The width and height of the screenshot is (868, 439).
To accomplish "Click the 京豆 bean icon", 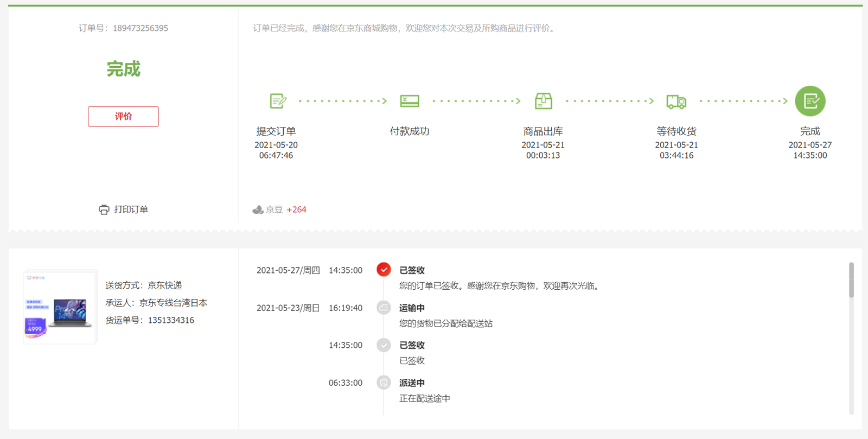I will (258, 209).
